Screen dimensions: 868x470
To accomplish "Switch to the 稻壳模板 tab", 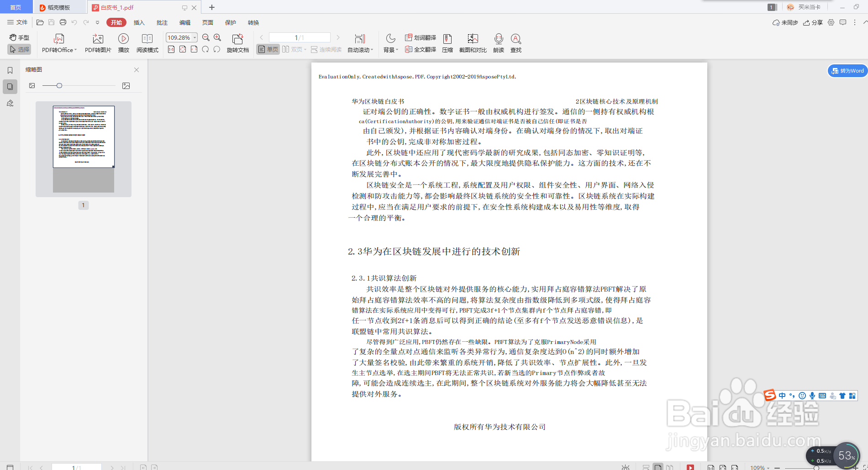I will [59, 7].
